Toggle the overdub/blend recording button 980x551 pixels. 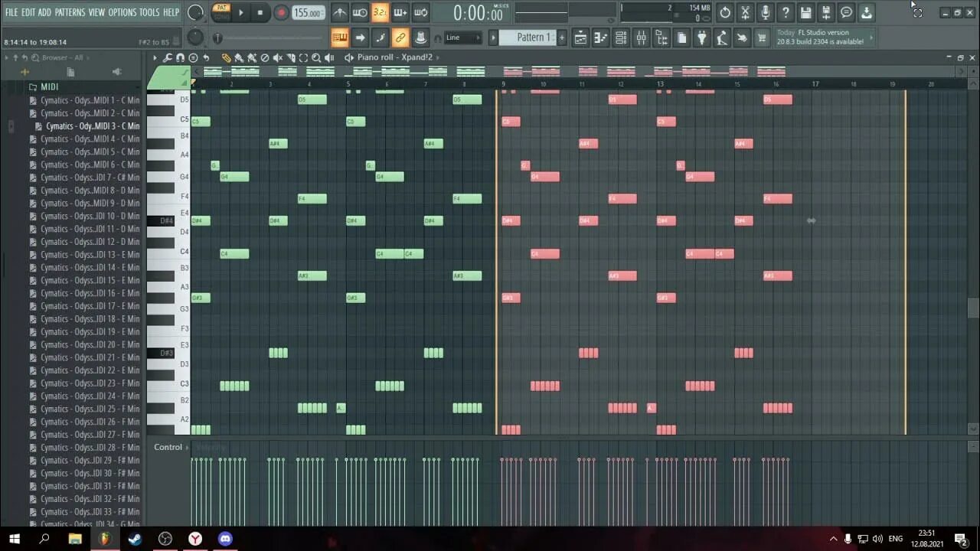coord(400,12)
